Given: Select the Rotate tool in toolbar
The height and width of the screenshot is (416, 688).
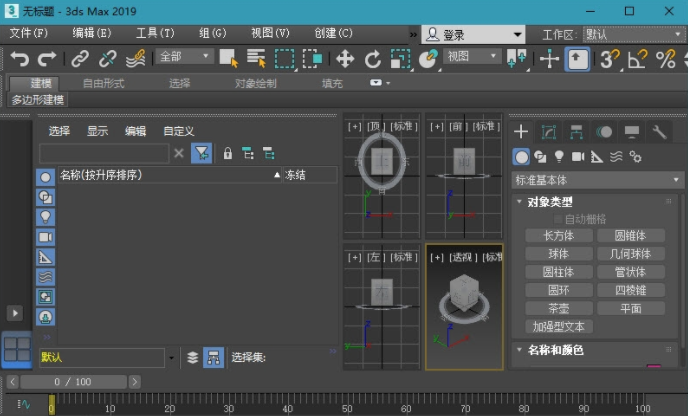Looking at the screenshot, I should [x=373, y=59].
